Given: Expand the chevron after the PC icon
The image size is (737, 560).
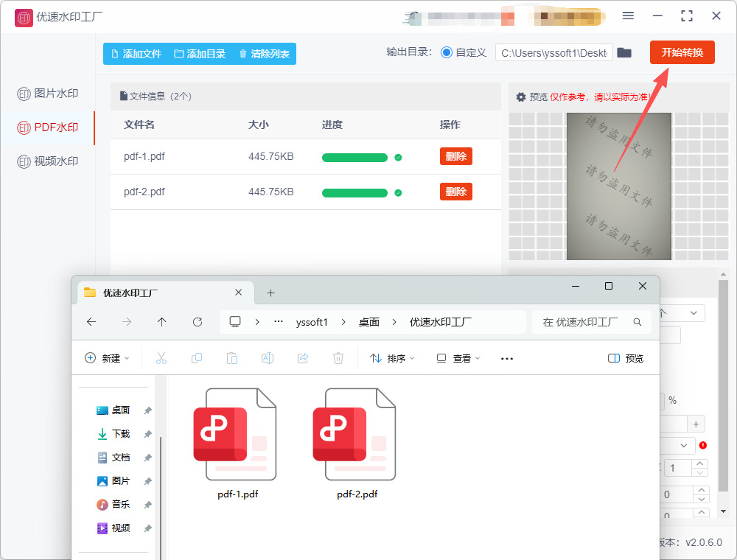Looking at the screenshot, I should click(x=257, y=322).
